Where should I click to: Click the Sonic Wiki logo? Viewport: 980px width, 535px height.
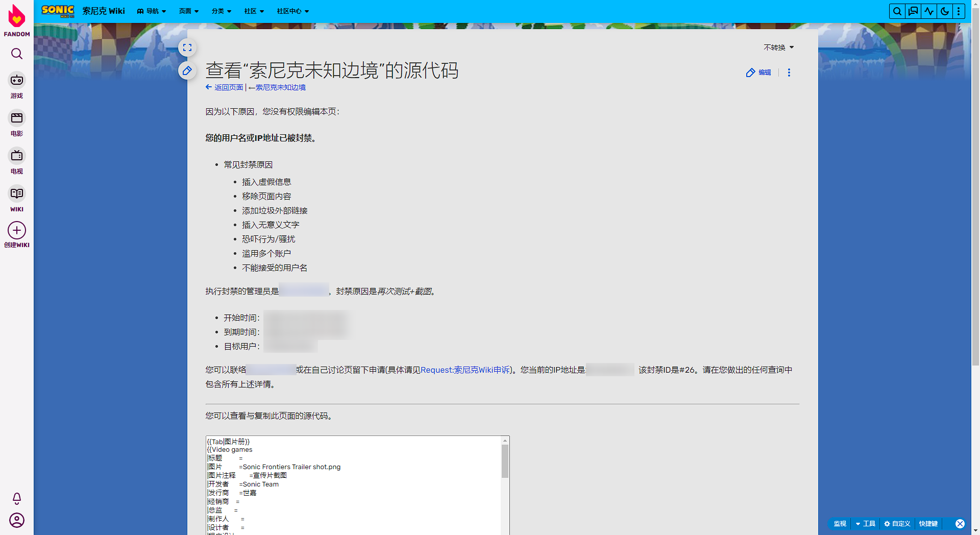(58, 11)
